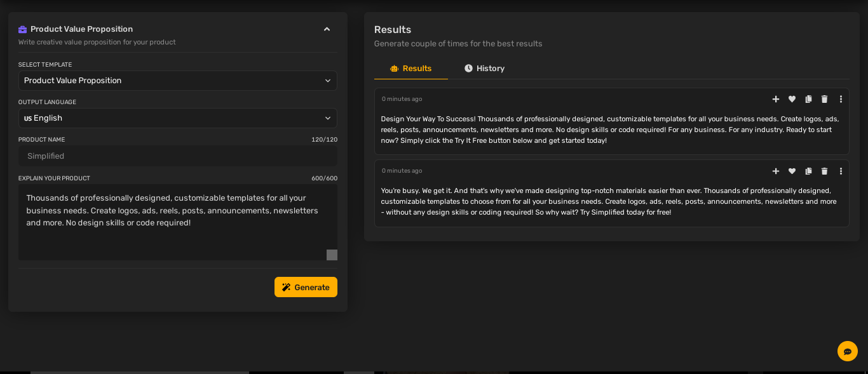Image resolution: width=868 pixels, height=374 pixels.
Task: Click the 600/600 character counter
Action: point(324,178)
